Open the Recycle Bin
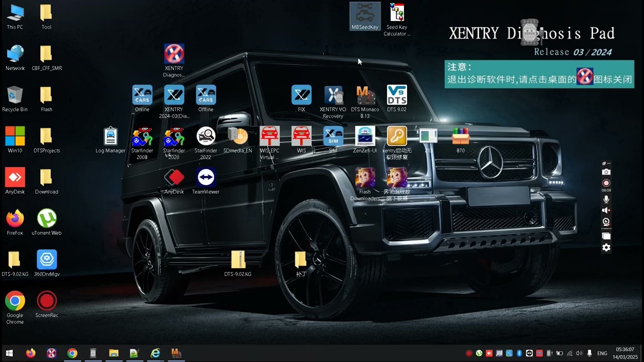Image resolution: width=644 pixels, height=362 pixels. tap(15, 99)
